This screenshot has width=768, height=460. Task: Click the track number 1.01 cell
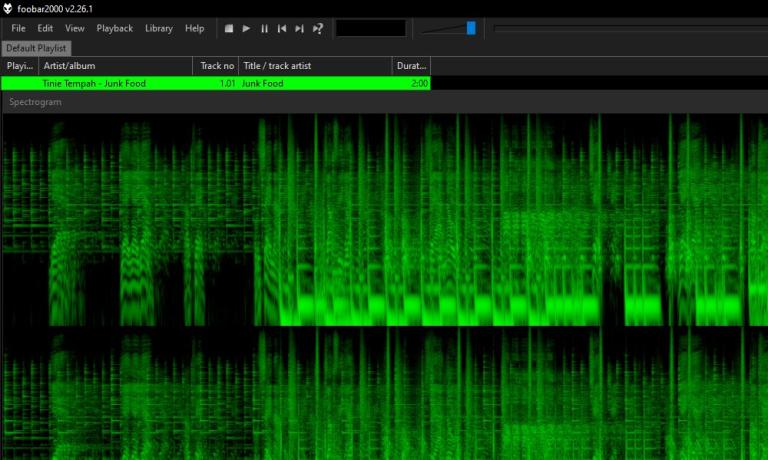tap(227, 83)
